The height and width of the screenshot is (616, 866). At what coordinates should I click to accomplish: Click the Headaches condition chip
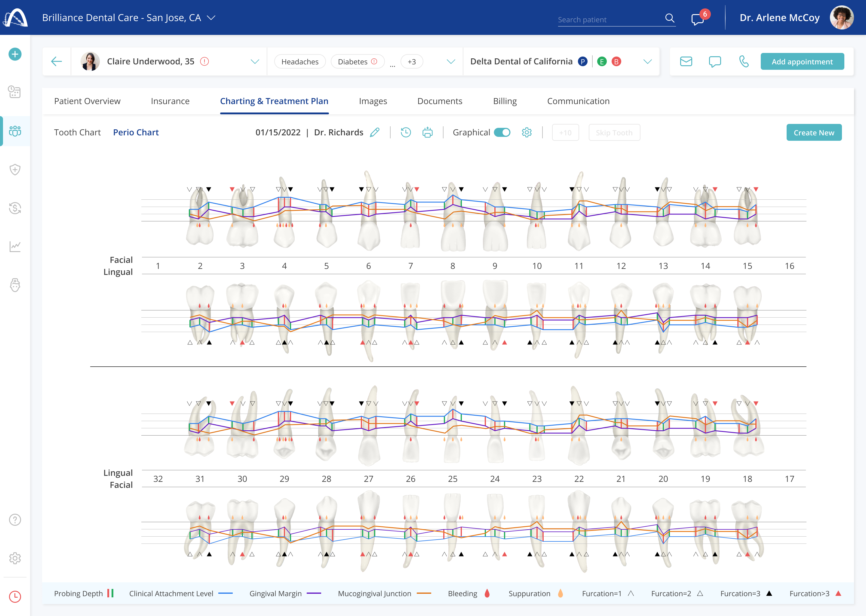(300, 61)
